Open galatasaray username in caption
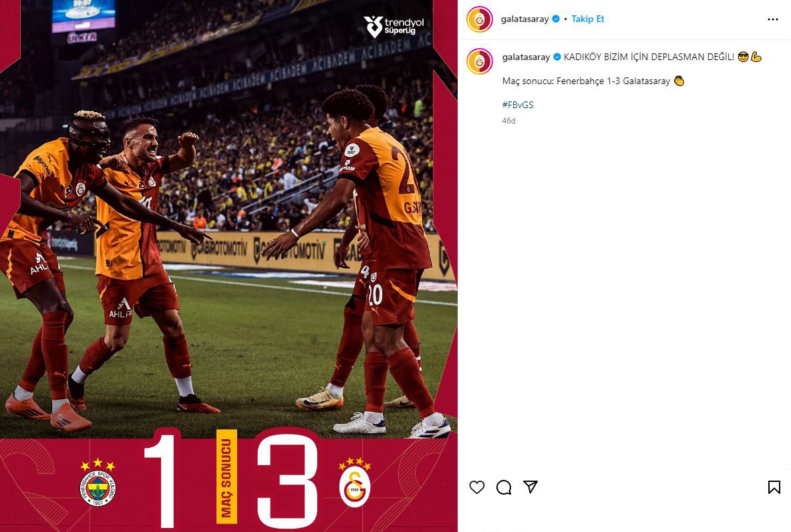The height and width of the screenshot is (532, 791). pos(526,57)
